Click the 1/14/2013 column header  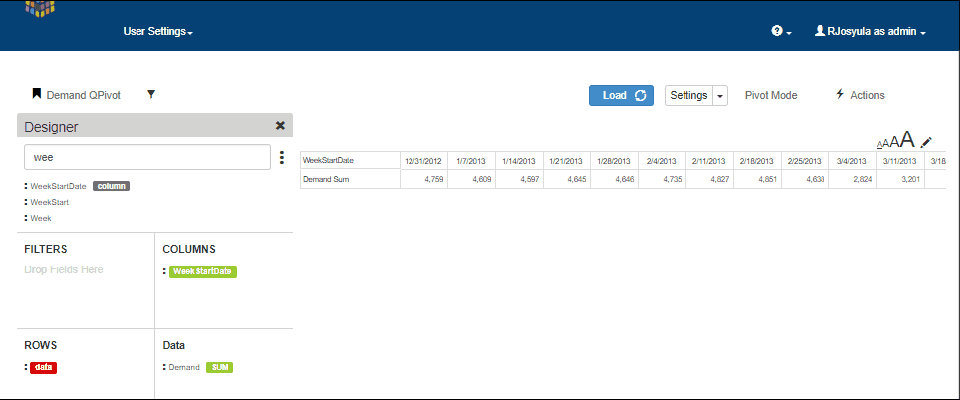(519, 161)
